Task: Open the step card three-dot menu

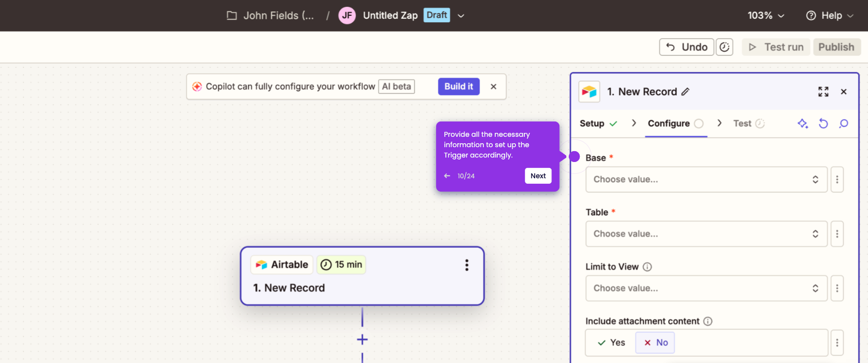Action: pyautogui.click(x=467, y=265)
